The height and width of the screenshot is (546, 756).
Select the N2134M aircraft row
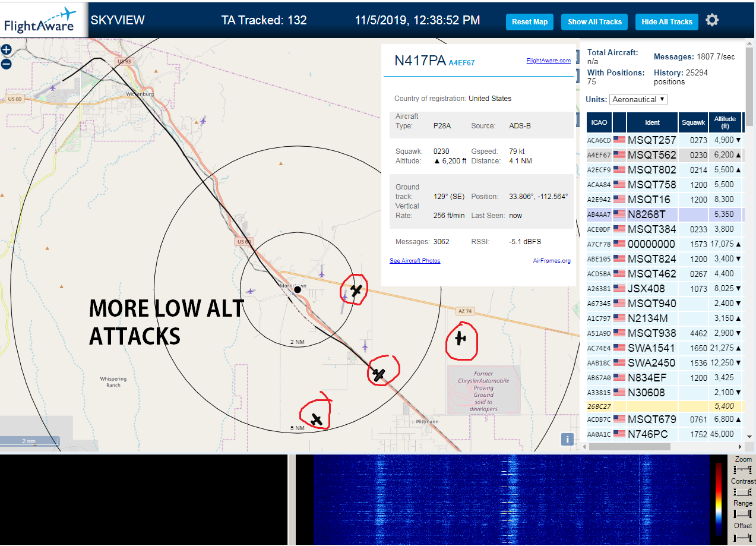coord(665,318)
